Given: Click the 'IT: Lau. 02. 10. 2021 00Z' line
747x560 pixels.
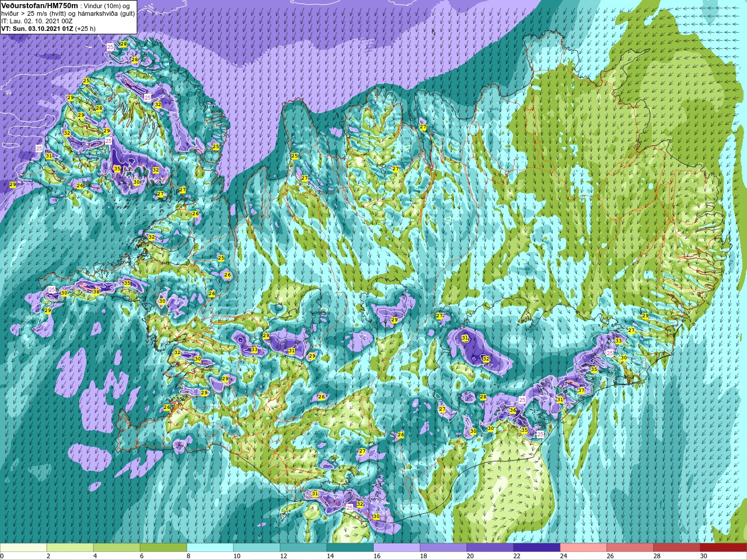Looking at the screenshot, I should point(37,20).
